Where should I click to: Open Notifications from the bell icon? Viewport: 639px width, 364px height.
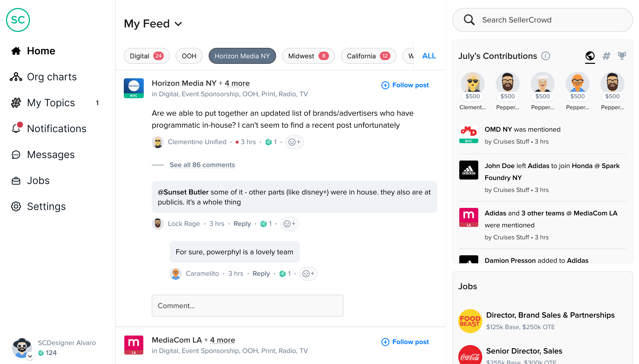(16, 128)
